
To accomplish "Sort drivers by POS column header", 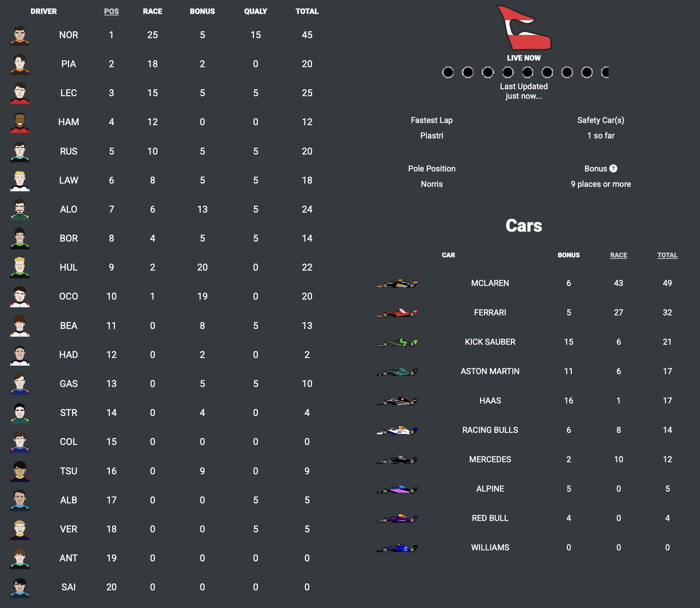I will [x=111, y=11].
